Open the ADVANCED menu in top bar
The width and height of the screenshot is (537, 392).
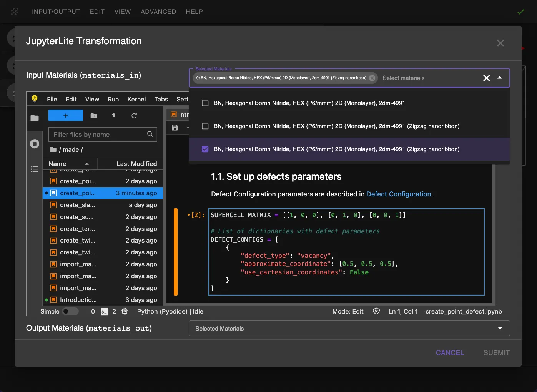pyautogui.click(x=158, y=12)
